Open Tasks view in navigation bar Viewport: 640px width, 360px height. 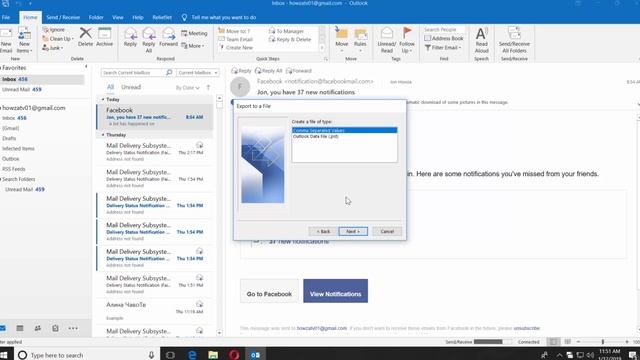click(x=55, y=328)
